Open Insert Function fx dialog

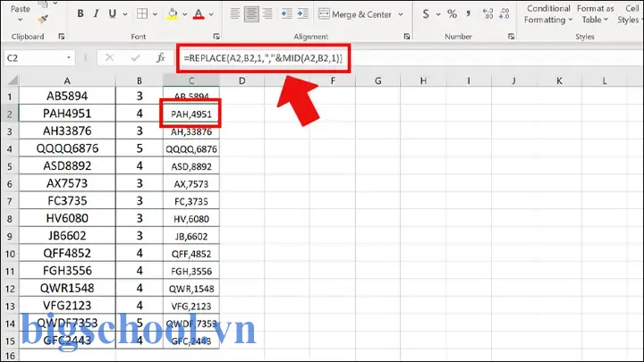coord(161,58)
